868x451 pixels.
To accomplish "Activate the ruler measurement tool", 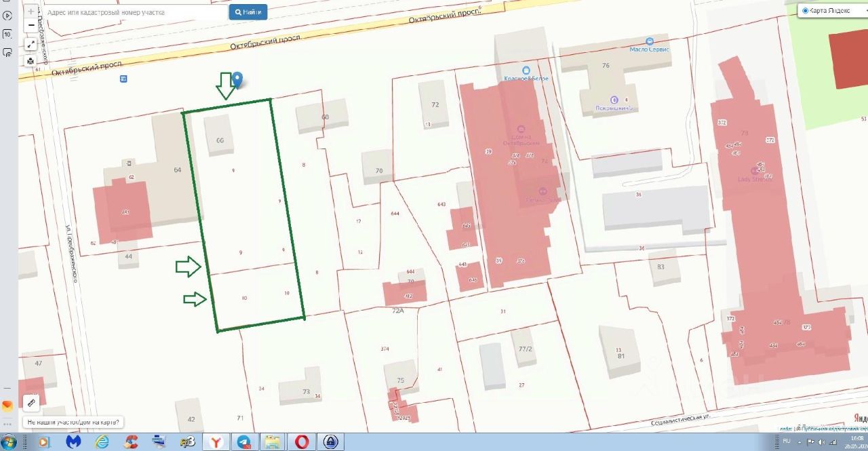I will pos(31,403).
